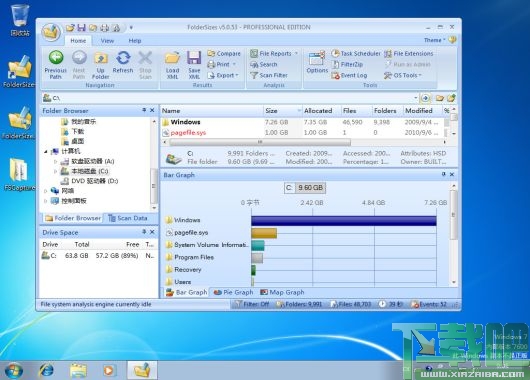Click the C: drive row in Drive Space
Viewport: 530px width, 380px height.
coord(98,256)
